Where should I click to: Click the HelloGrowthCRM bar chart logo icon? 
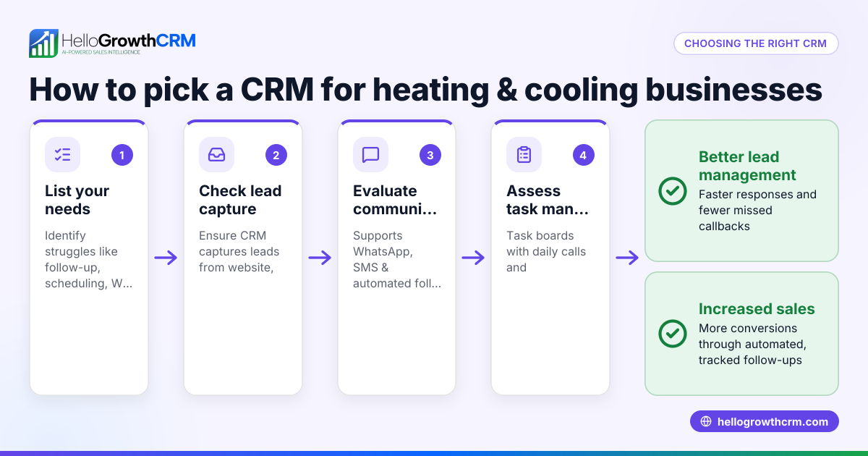43,43
